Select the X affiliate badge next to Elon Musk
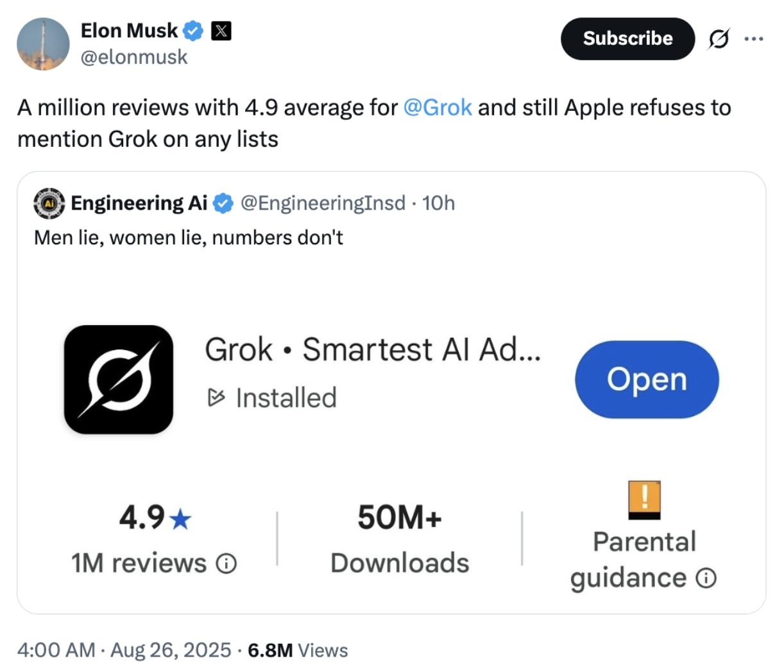Viewport: 784px width, 672px height. [220, 30]
